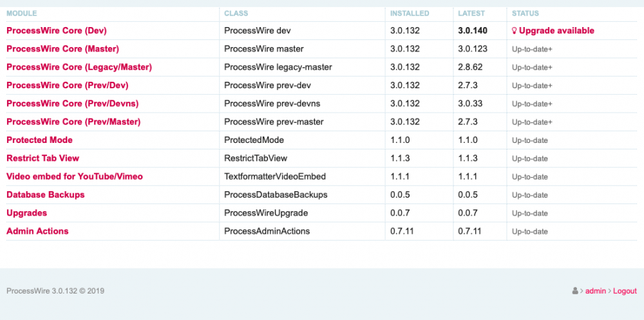This screenshot has height=320, width=644.
Task: Open the Protected Mode module
Action: click(39, 140)
